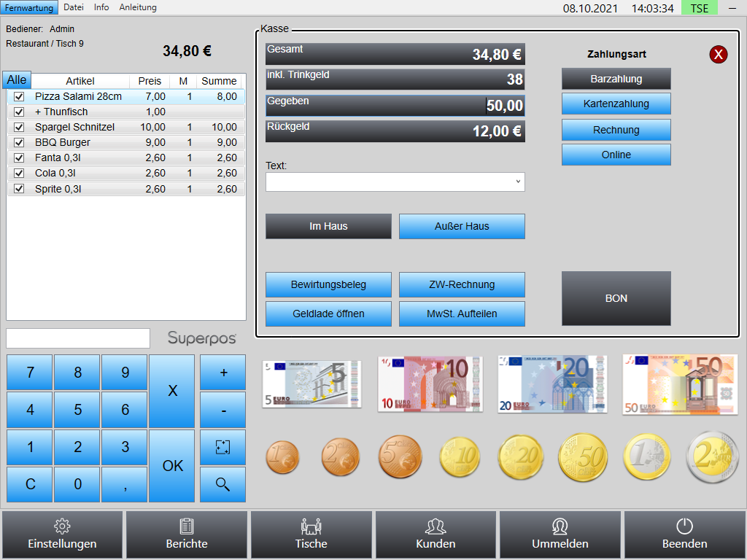Close the Kasse panel with red X
The image size is (747, 560).
[x=718, y=54]
